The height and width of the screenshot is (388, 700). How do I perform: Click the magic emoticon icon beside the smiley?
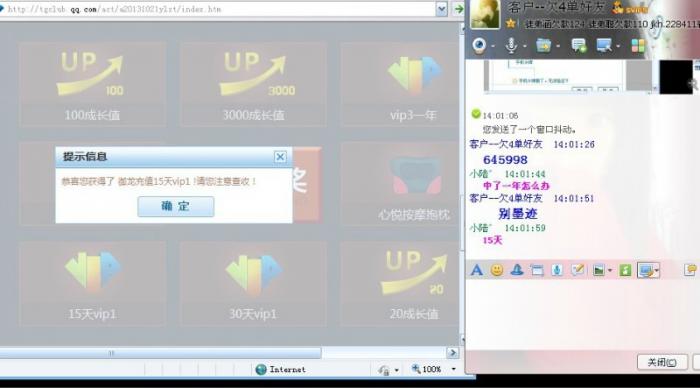point(517,270)
